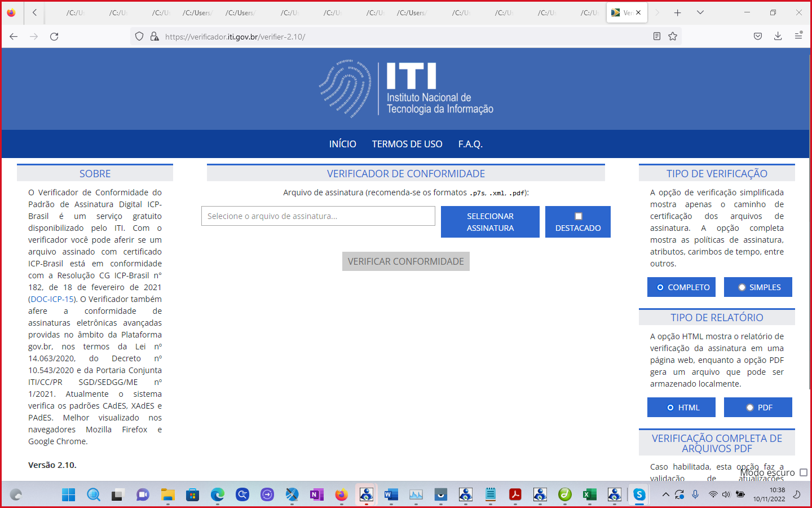Image resolution: width=812 pixels, height=508 pixels.
Task: Click the SELECIONAR ASSINATURA button
Action: (x=490, y=222)
